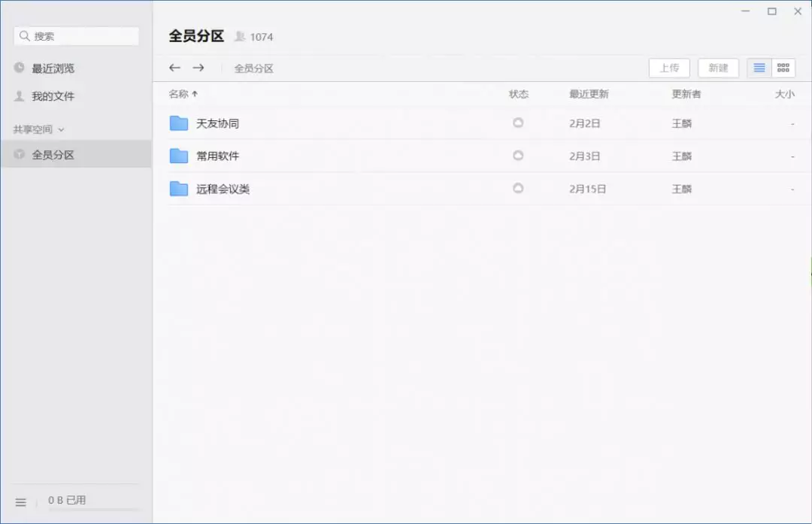Click the back navigation arrow

click(174, 68)
